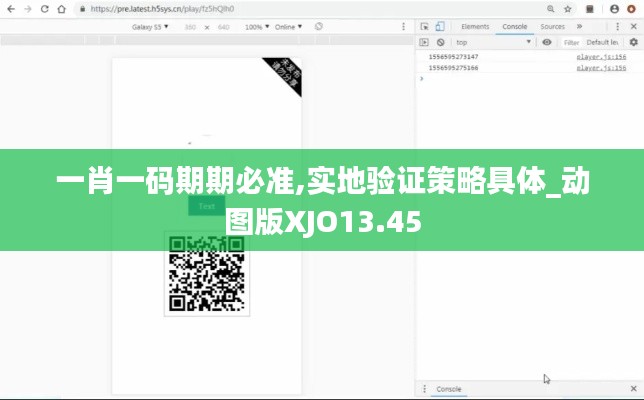Open the top JavaScript context dropdown
Image resolution: width=644 pixels, height=400 pixels.
(x=493, y=42)
